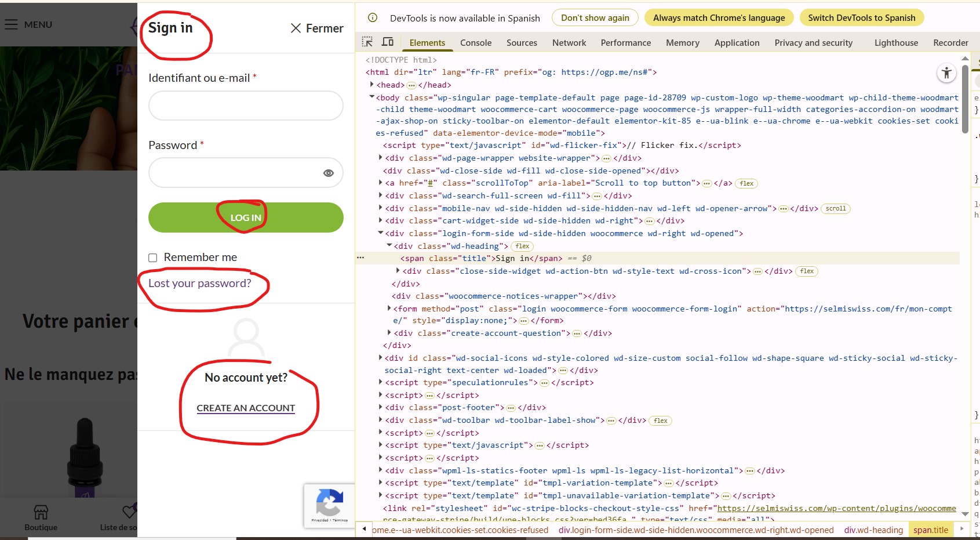Select div.wd-heading breadcrumb item
The image size is (980, 540).
873,530
